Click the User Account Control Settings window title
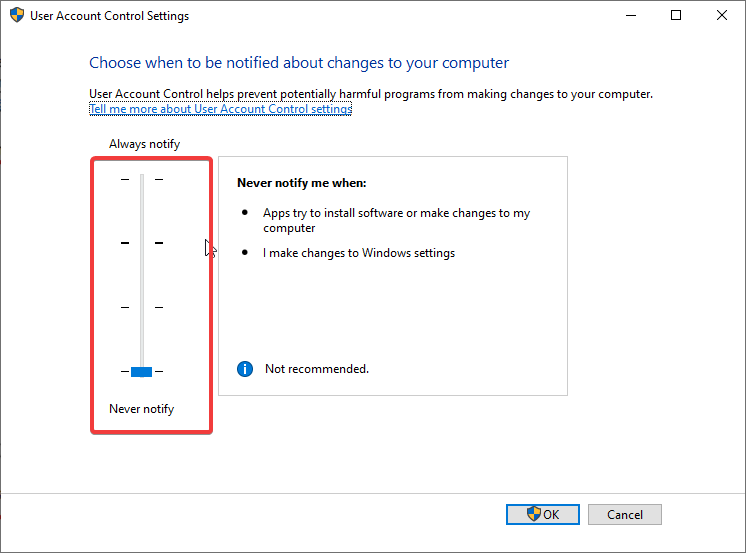Screen dimensions: 746x553 [x=109, y=16]
